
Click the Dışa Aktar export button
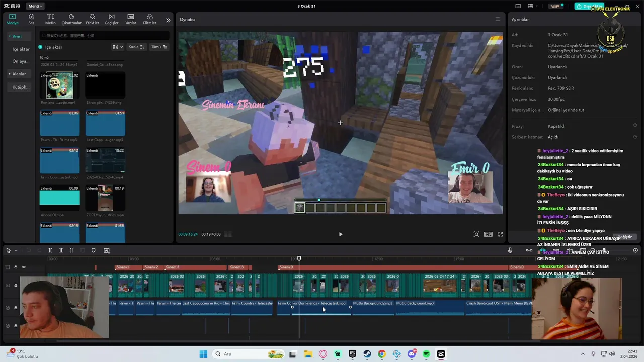coord(589,6)
